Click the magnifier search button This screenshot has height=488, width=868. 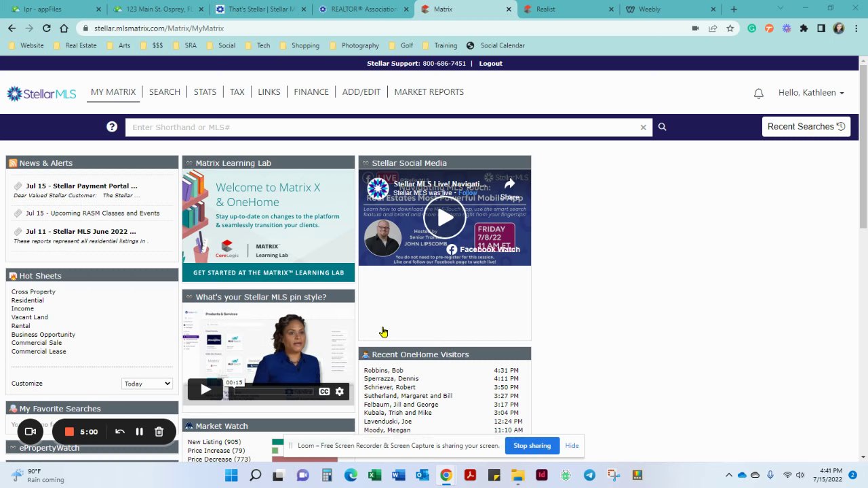(663, 127)
